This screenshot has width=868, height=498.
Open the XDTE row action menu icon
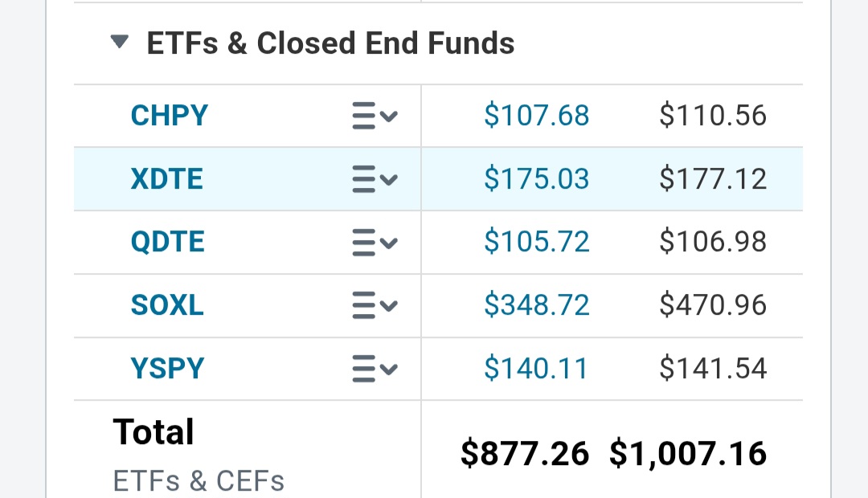pyautogui.click(x=375, y=179)
